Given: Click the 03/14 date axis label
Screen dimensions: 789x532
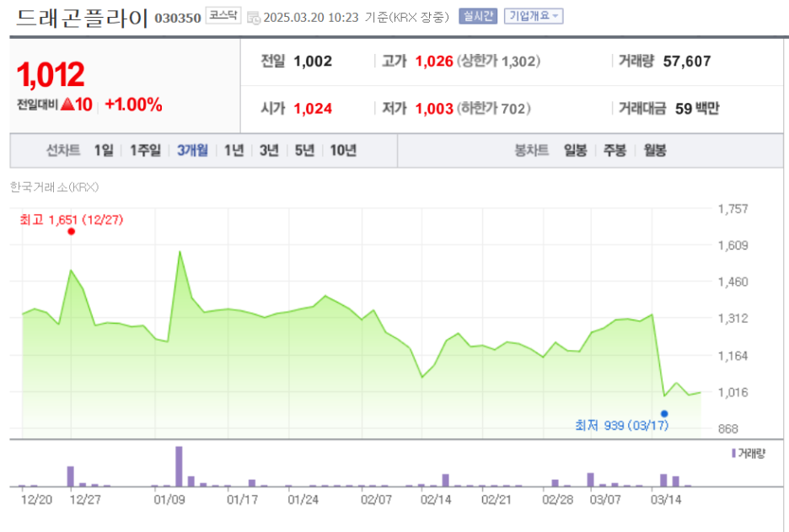Looking at the screenshot, I should [x=666, y=500].
